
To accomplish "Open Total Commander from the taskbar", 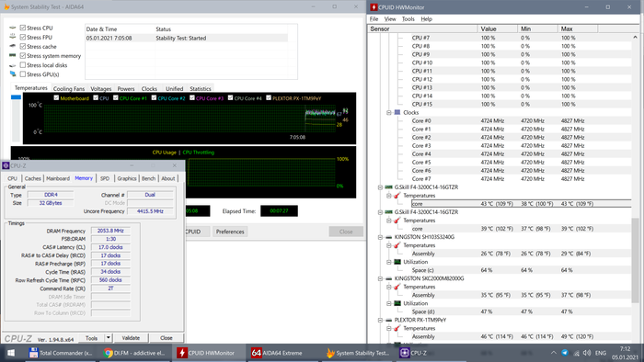I will tap(61, 353).
